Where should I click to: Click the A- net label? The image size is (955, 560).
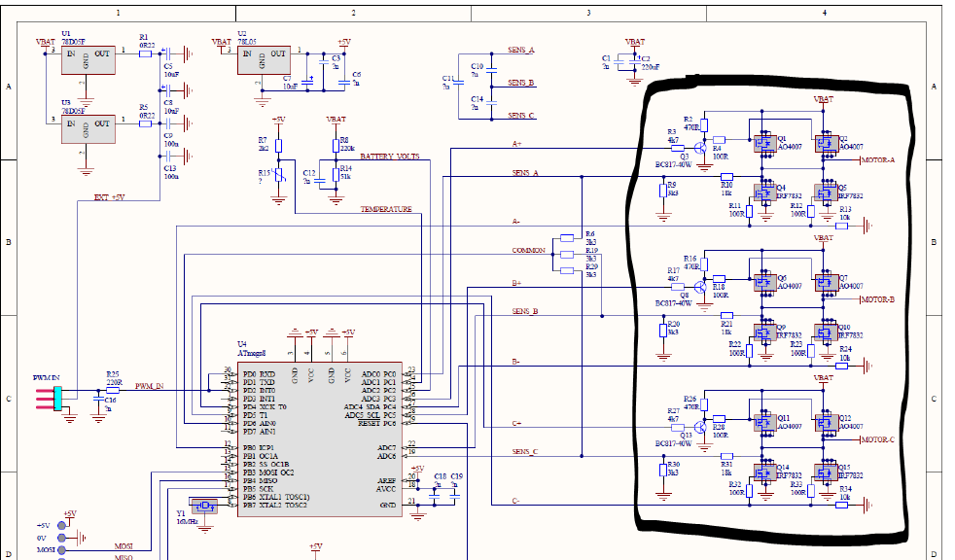[515, 222]
